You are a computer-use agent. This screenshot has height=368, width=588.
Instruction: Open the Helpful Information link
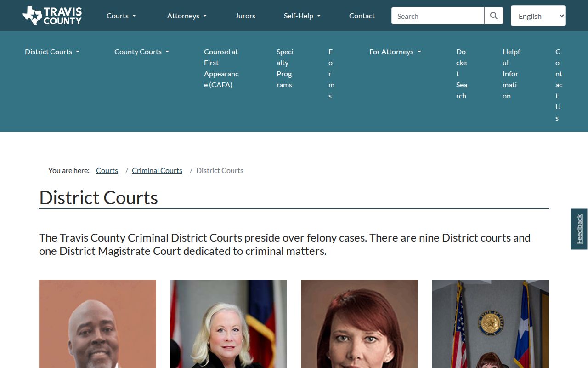[x=511, y=74]
